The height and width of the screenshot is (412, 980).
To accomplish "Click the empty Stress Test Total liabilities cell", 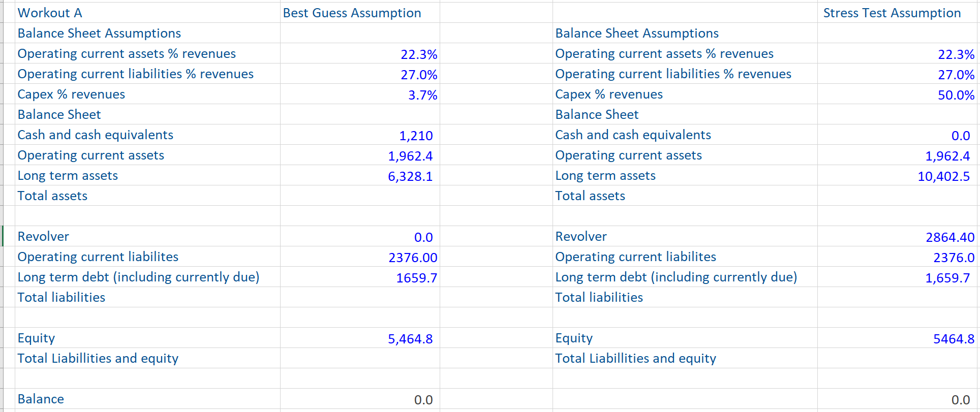I will coord(897,298).
